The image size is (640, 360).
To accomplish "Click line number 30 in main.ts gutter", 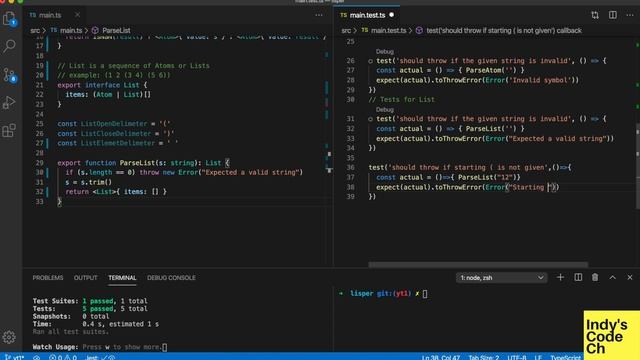I will point(39,173).
